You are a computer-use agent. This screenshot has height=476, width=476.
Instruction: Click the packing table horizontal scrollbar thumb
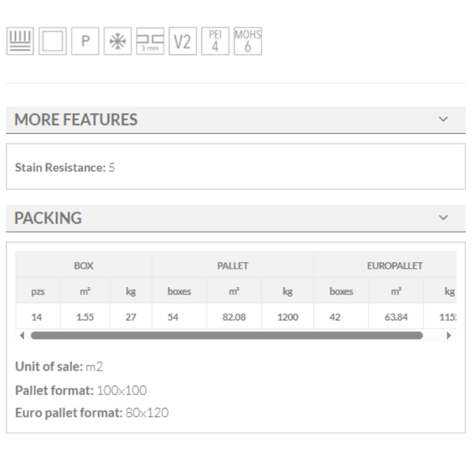point(226,335)
